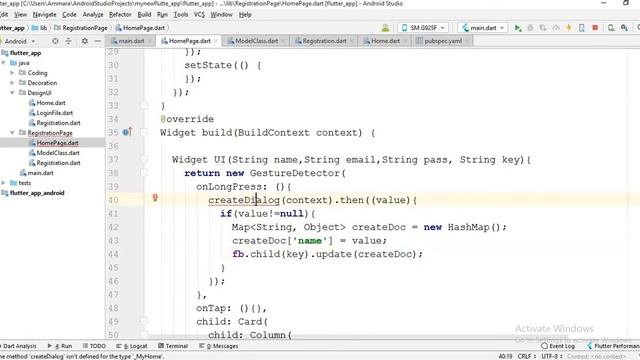Click the Attach debugger phone icon
Screen dimensions: 640x360
(582, 28)
